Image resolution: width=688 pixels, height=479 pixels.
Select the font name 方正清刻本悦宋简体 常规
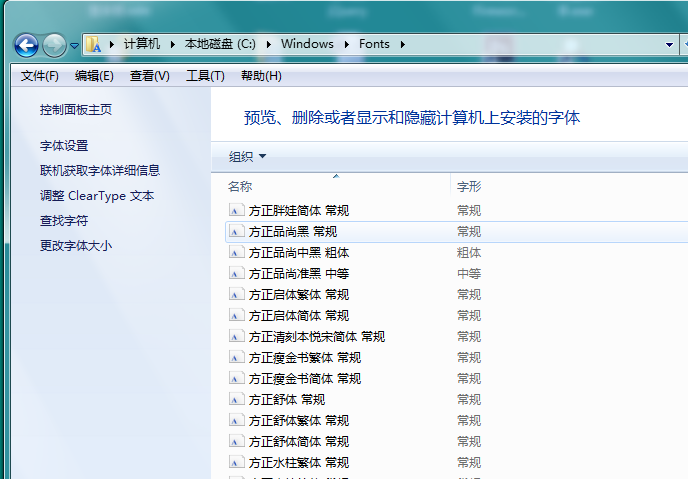click(x=317, y=337)
